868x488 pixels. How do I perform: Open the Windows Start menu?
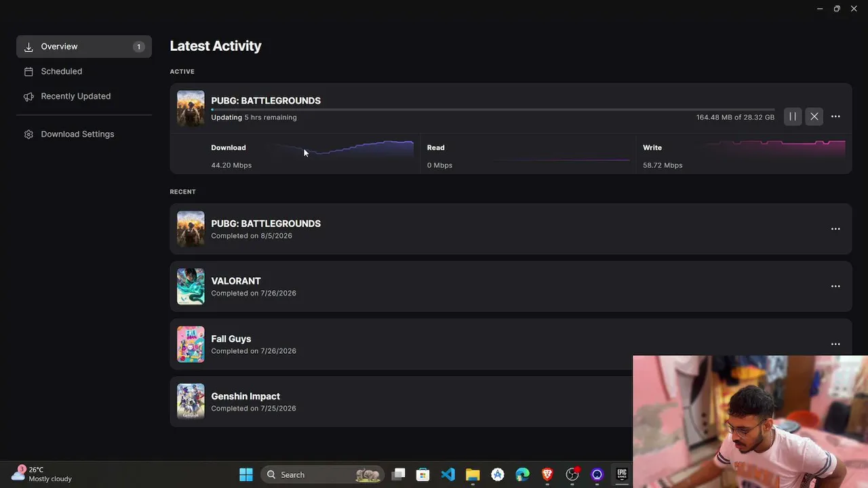pos(246,474)
